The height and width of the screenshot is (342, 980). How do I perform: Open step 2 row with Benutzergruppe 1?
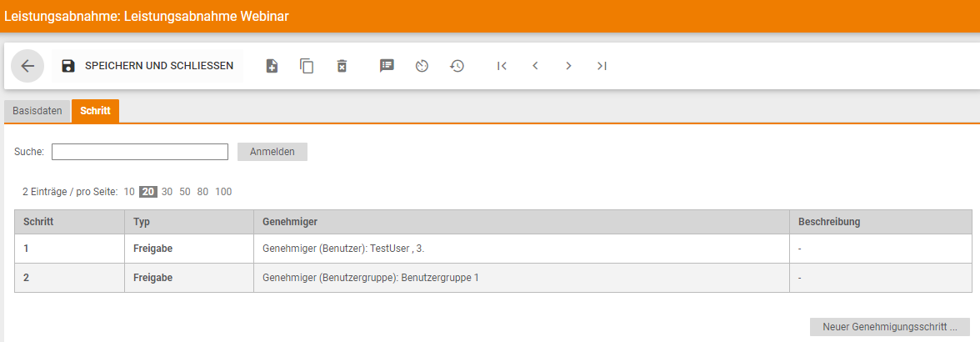coord(370,278)
